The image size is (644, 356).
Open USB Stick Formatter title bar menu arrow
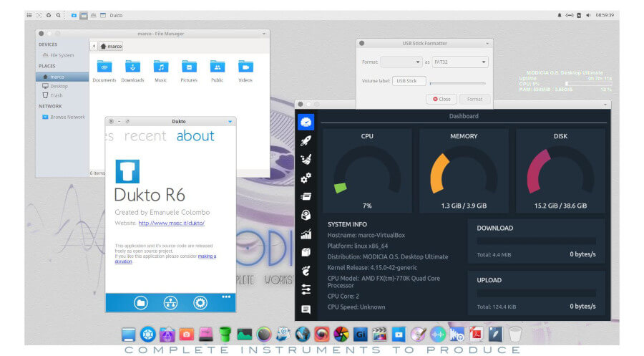tap(487, 43)
